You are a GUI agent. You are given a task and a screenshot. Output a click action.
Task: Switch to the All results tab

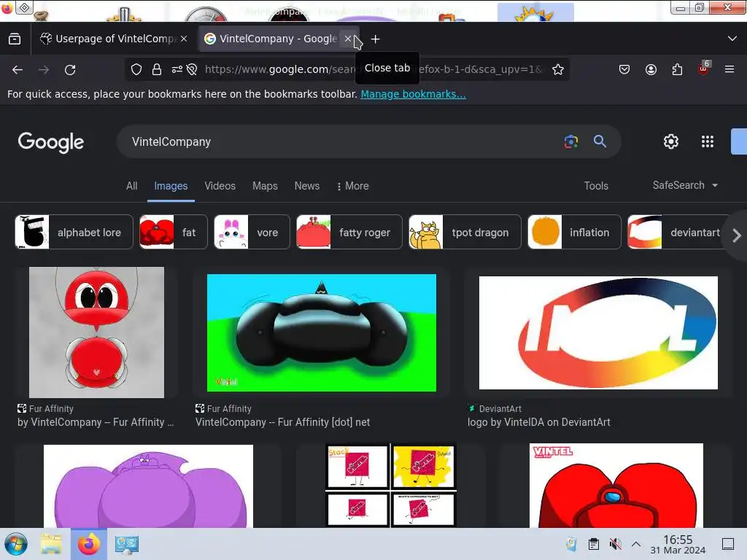pos(132,186)
